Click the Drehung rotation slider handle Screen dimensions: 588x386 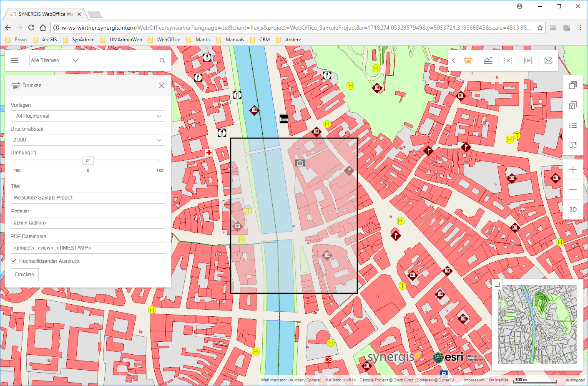pos(88,161)
